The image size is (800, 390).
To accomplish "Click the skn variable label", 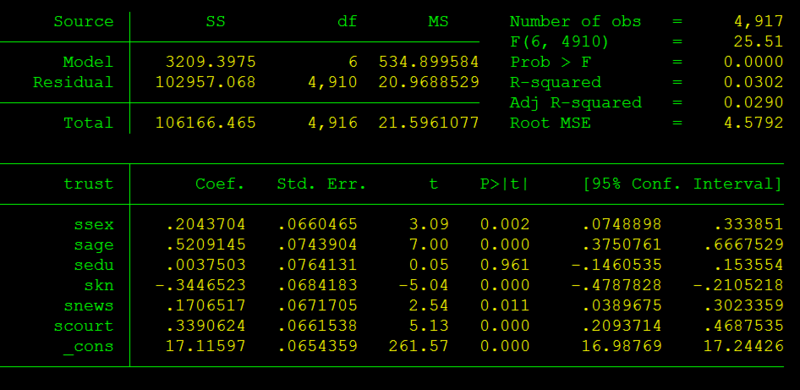I will [98, 285].
